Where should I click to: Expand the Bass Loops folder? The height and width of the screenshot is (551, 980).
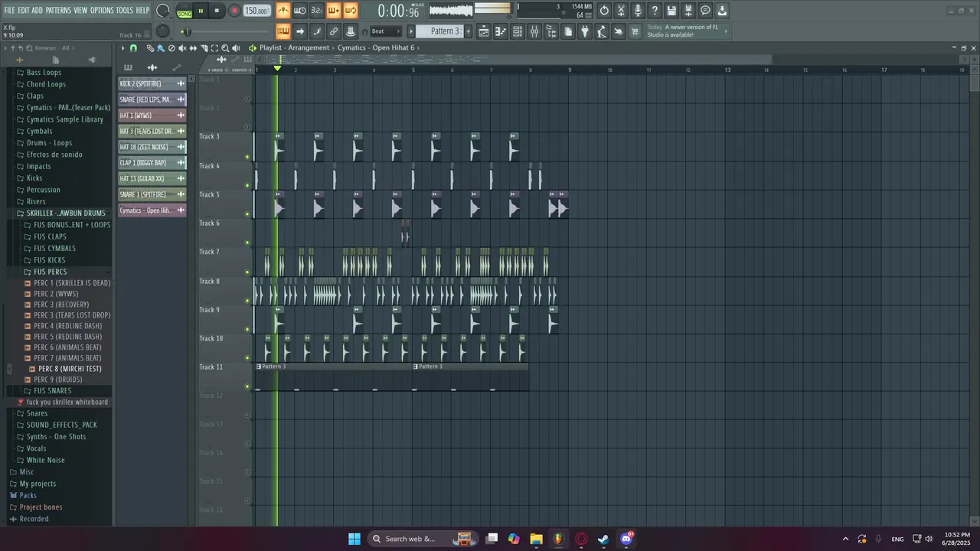point(44,73)
